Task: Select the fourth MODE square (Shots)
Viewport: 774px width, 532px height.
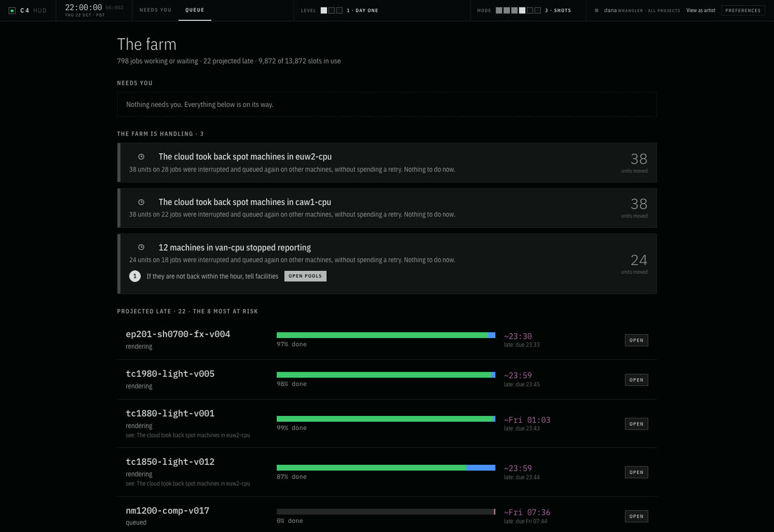Action: [x=522, y=10]
